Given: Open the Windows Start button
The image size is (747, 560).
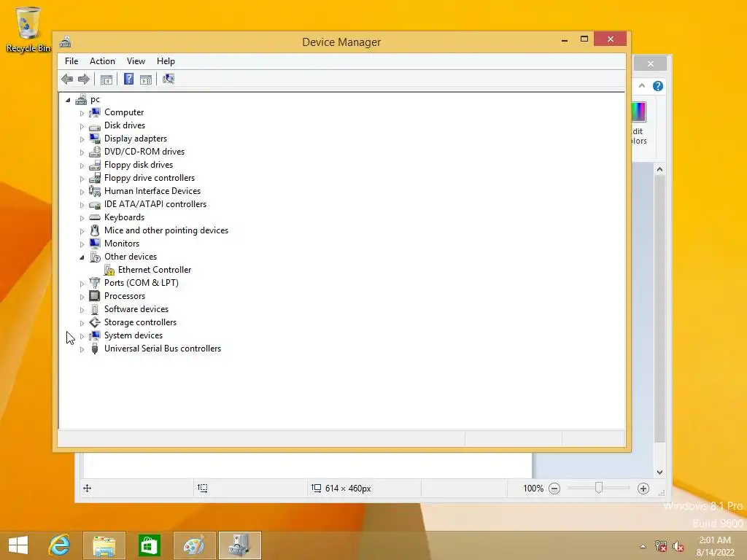Looking at the screenshot, I should tap(18, 545).
